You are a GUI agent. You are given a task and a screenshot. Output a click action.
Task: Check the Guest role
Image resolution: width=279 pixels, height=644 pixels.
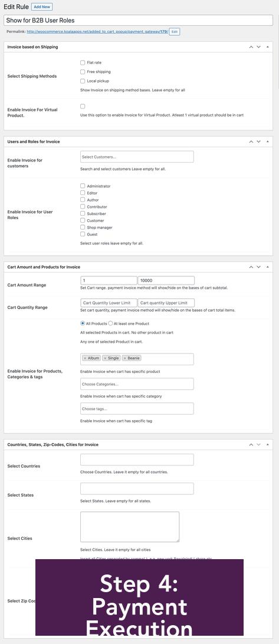point(83,234)
